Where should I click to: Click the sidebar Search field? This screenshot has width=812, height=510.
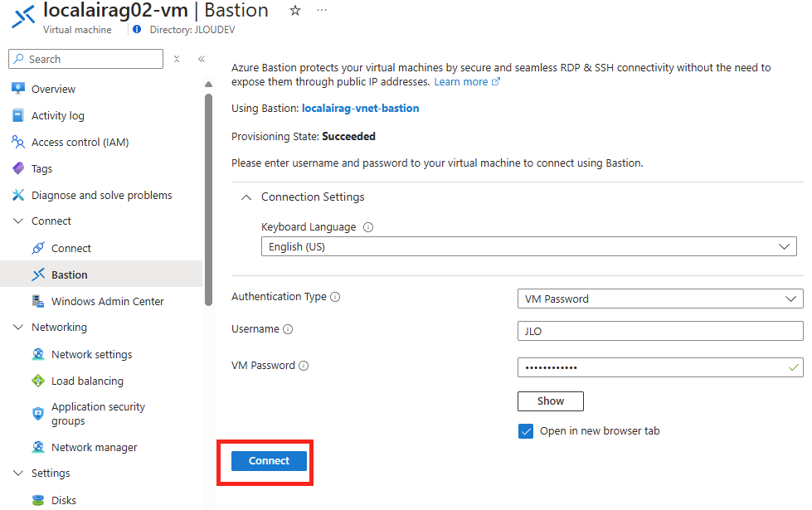point(86,59)
